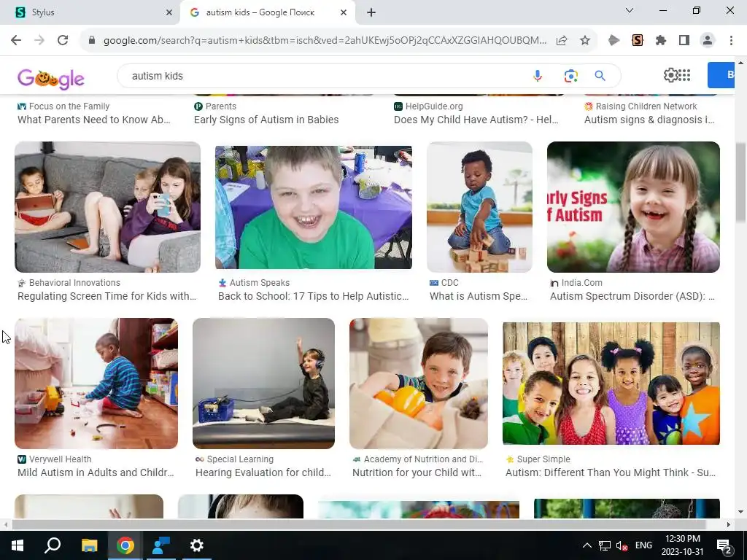The width and height of the screenshot is (747, 560).
Task: Open Windows Start menu
Action: (18, 545)
